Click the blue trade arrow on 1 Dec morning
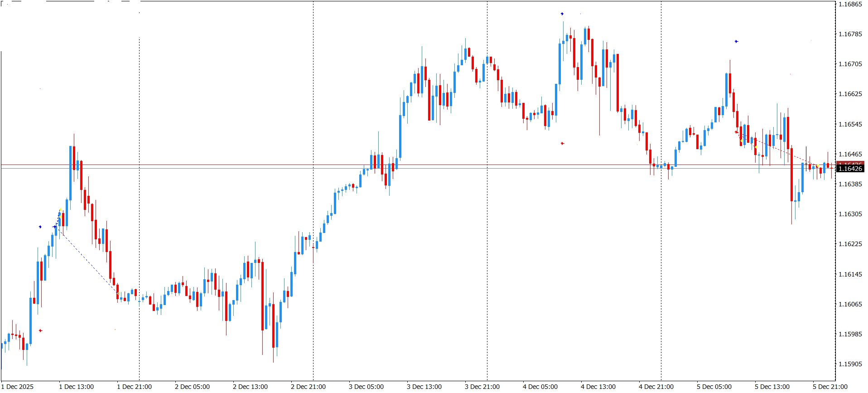Screen dimensions: 868x393 point(40,227)
